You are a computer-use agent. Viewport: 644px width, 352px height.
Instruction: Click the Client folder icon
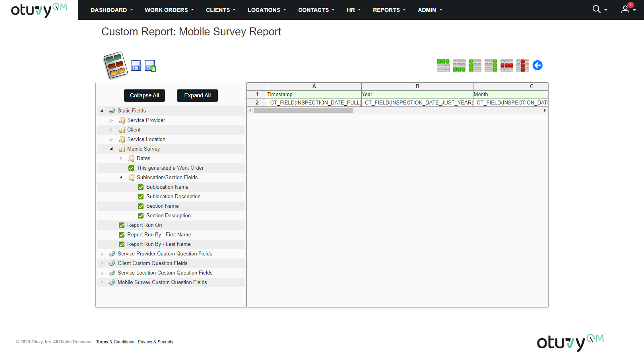tap(122, 130)
